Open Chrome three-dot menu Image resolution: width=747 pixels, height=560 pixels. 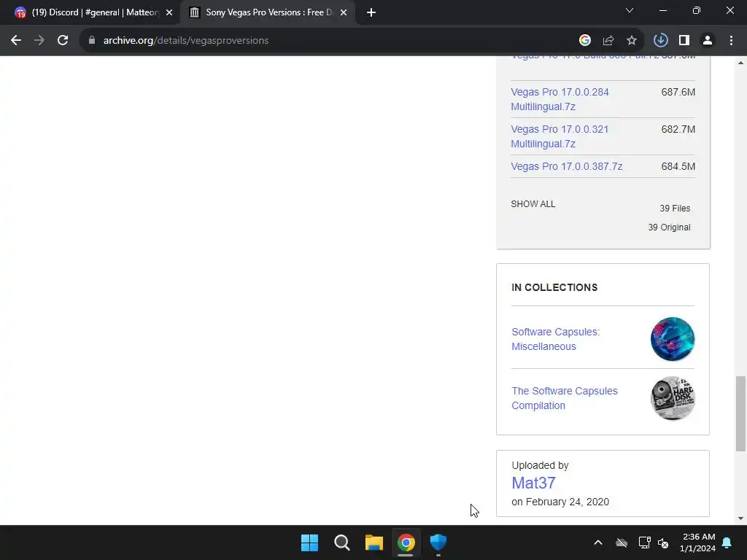click(731, 41)
